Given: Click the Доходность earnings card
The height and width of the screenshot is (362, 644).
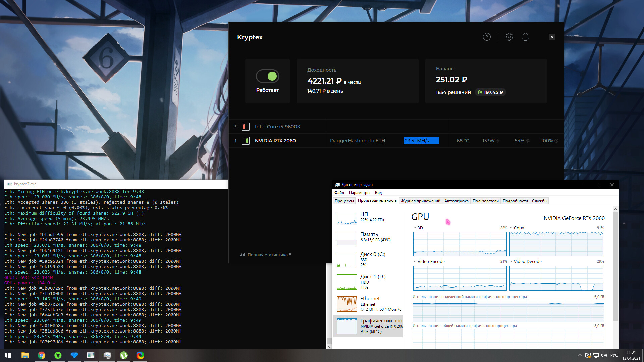Looking at the screenshot, I should click(x=357, y=81).
